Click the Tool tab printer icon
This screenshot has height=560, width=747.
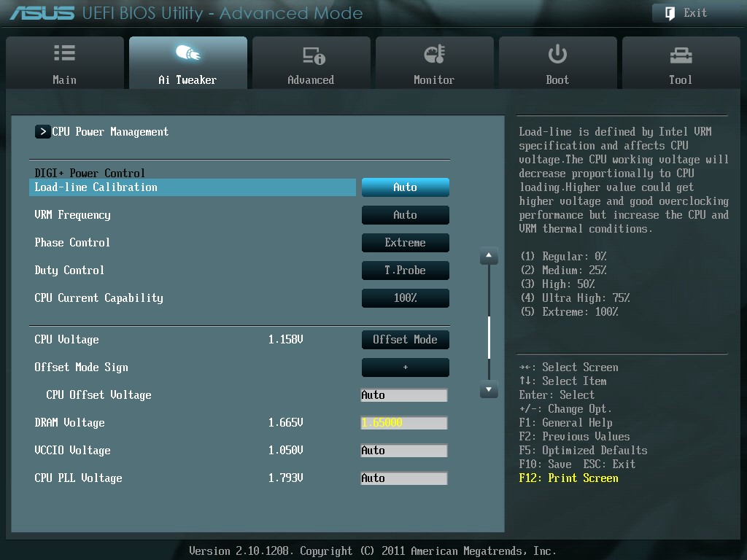[x=681, y=55]
